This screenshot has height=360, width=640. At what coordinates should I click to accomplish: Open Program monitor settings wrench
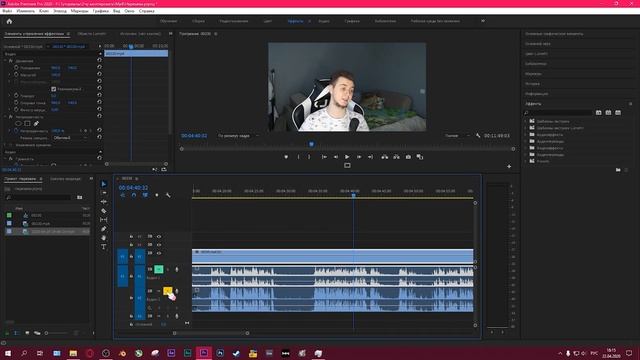(478, 136)
